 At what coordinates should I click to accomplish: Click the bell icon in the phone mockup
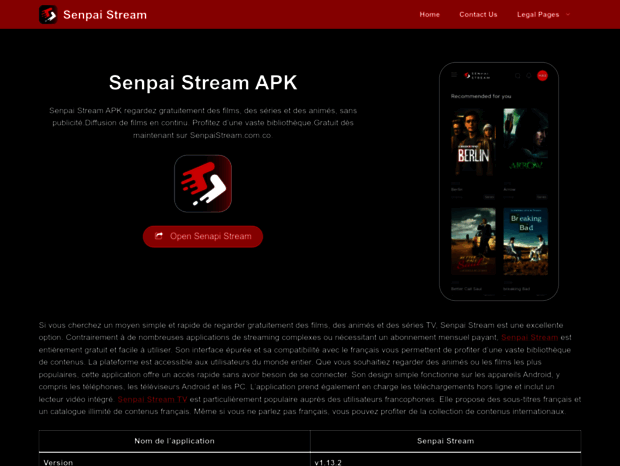(529, 75)
